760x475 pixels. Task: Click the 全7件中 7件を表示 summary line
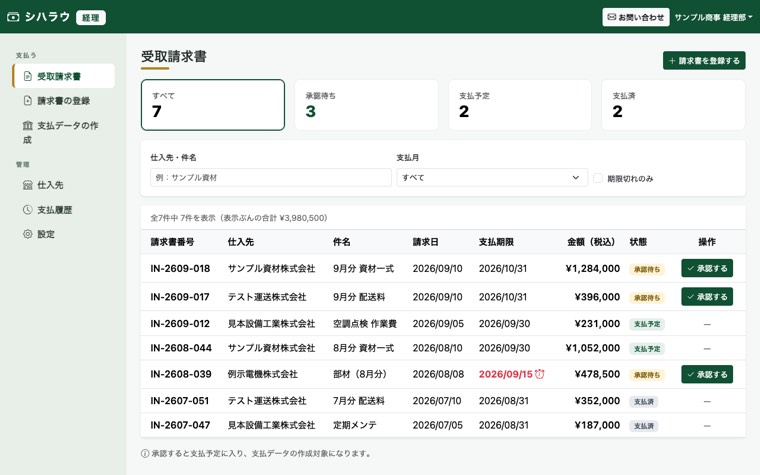click(x=238, y=218)
